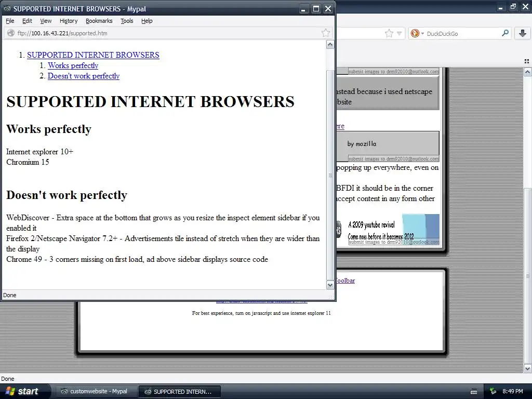Click the 'Works perfectly' section heading

tap(49, 129)
